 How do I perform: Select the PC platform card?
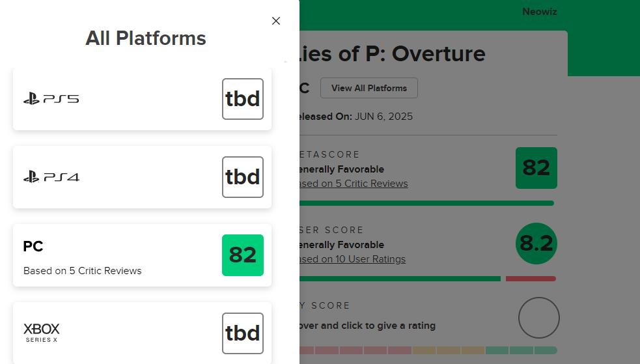pyautogui.click(x=117, y=255)
